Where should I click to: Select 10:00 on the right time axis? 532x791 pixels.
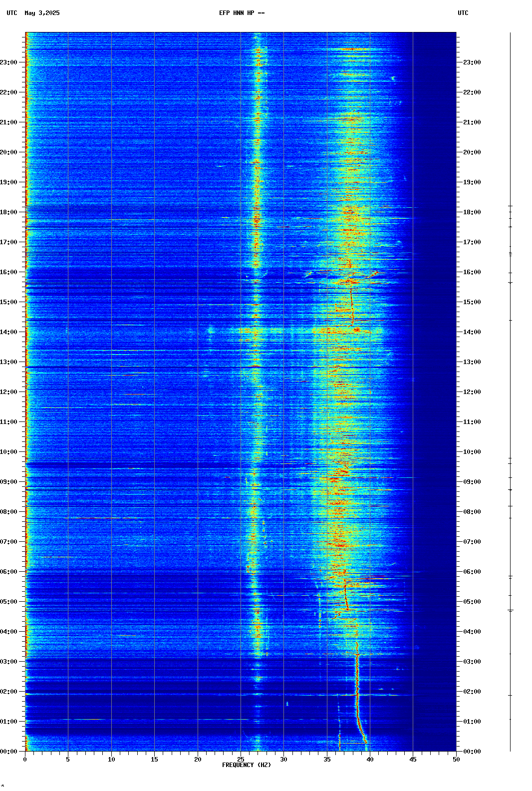(472, 452)
